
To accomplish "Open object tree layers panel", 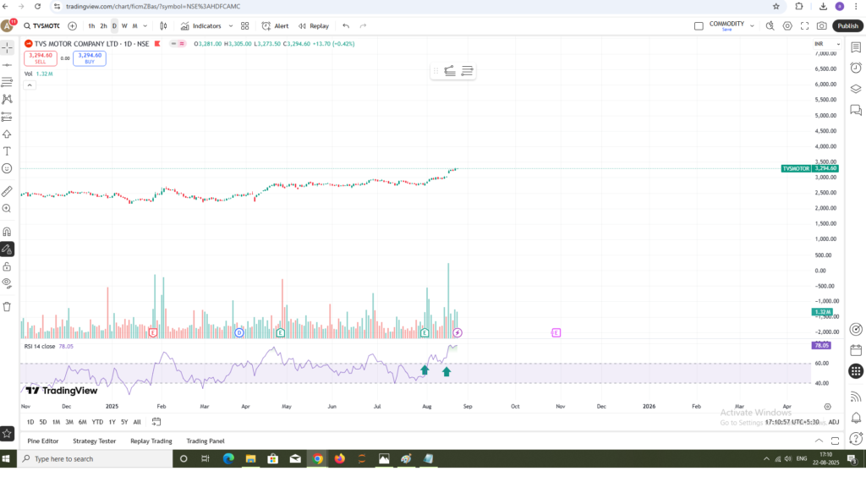I will coord(856,89).
